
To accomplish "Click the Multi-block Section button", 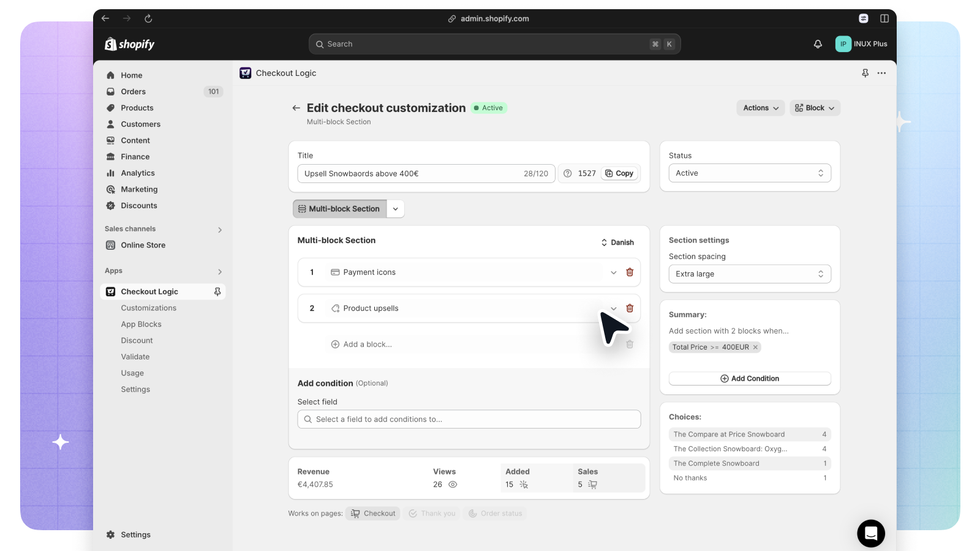I will [340, 209].
